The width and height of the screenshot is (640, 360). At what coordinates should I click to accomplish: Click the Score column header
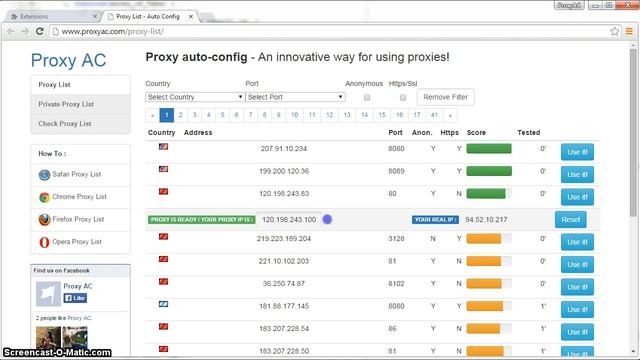pyautogui.click(x=476, y=133)
